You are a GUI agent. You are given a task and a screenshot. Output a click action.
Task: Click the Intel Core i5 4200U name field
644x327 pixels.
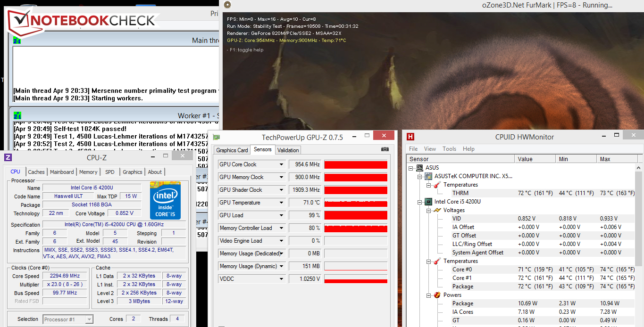point(92,188)
